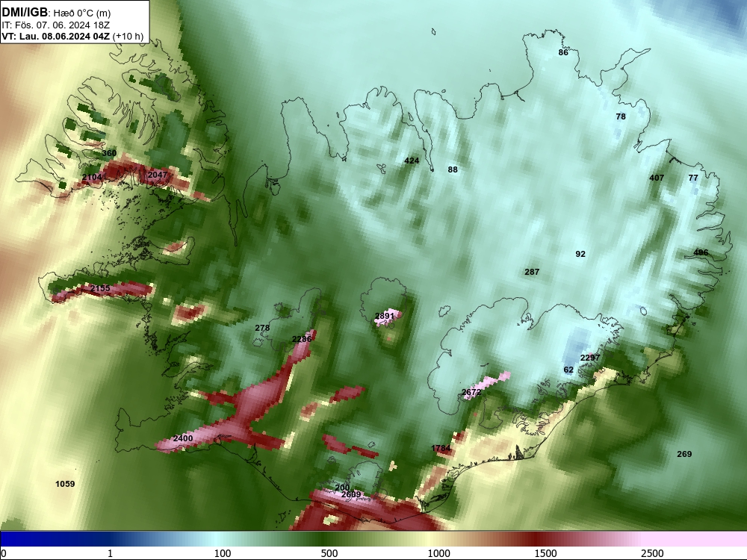
Task: Click the 2500 label on the color scale
Action: tap(652, 553)
